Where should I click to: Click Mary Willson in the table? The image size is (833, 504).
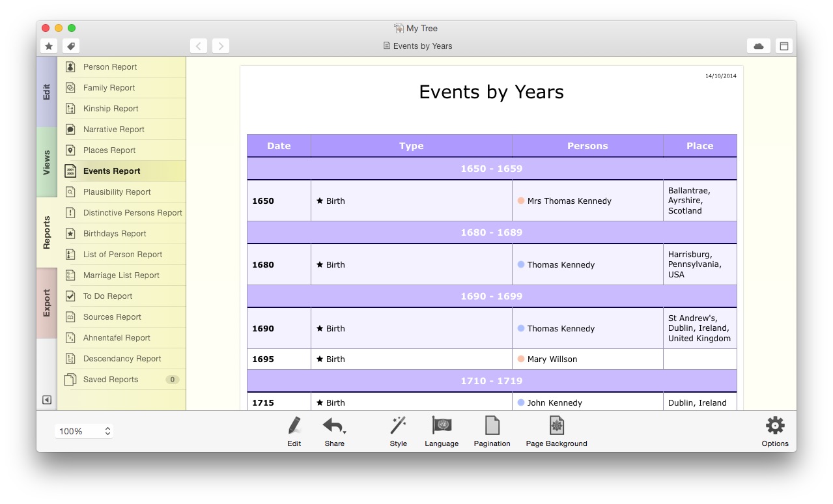[552, 359]
